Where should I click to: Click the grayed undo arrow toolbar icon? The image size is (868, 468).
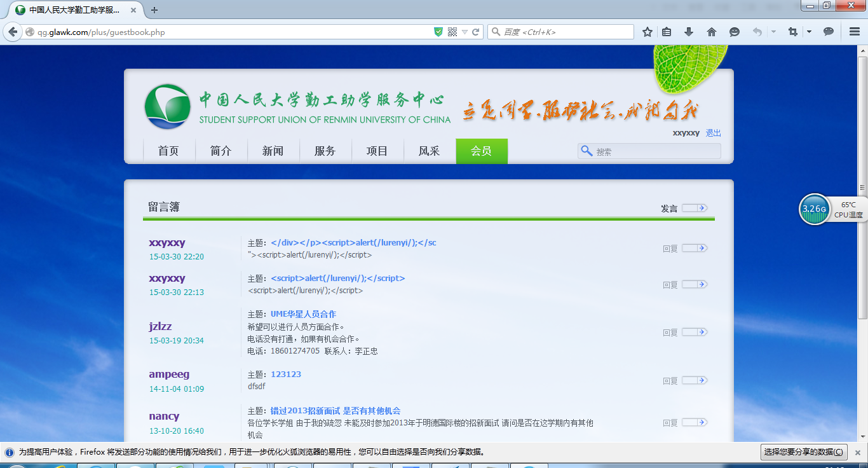tap(757, 32)
